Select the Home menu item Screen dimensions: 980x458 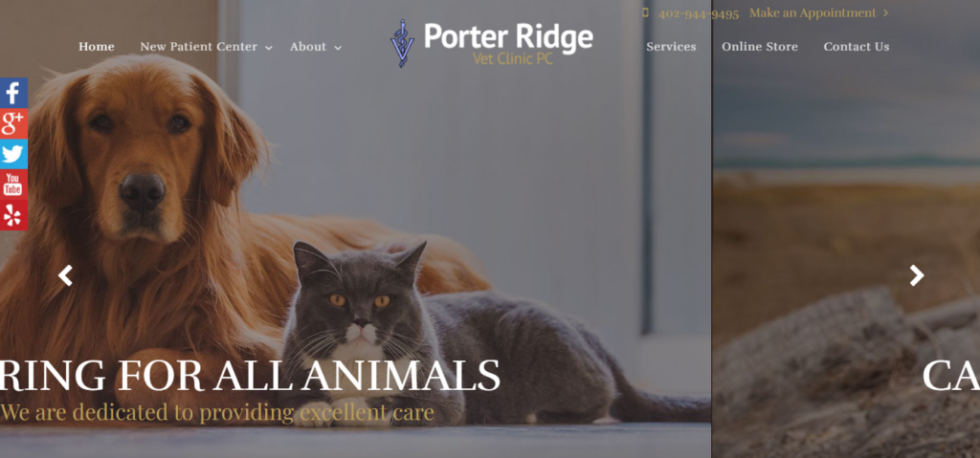pos(97,47)
